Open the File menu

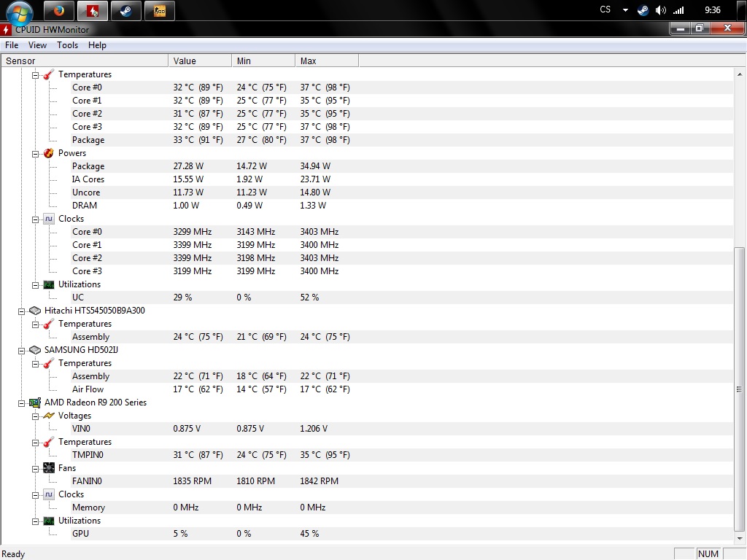point(12,45)
